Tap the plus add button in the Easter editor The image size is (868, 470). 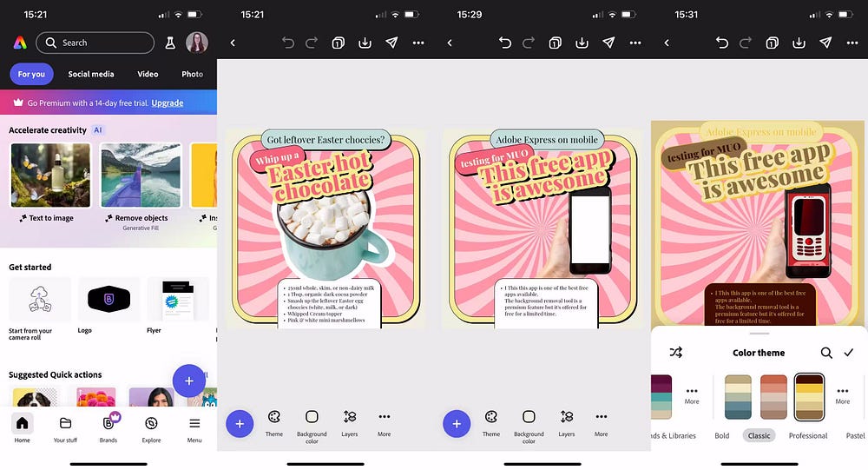[x=240, y=424]
